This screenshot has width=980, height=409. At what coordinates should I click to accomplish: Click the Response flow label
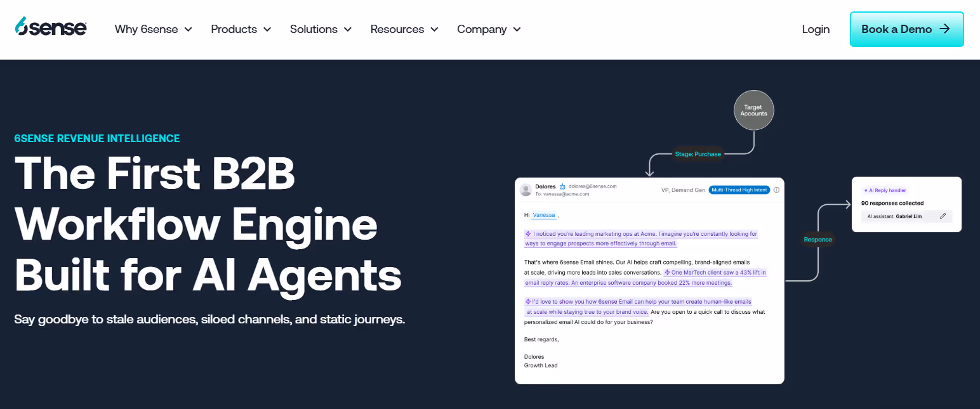click(818, 240)
